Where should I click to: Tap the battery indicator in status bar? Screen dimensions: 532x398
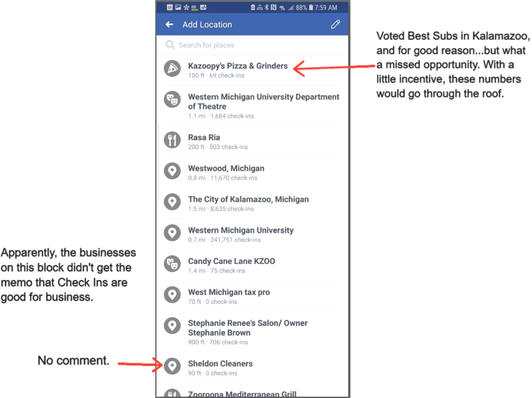311,7
